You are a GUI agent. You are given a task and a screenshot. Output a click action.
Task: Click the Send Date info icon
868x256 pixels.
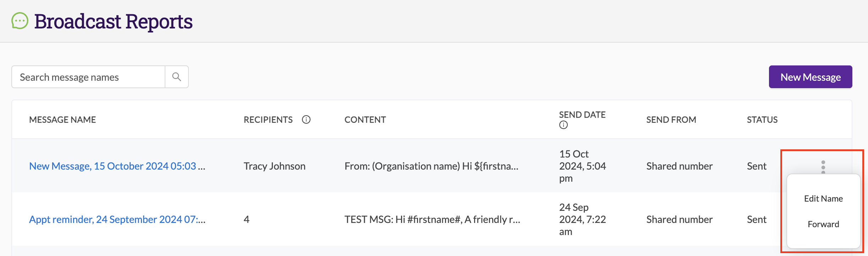[x=564, y=125]
